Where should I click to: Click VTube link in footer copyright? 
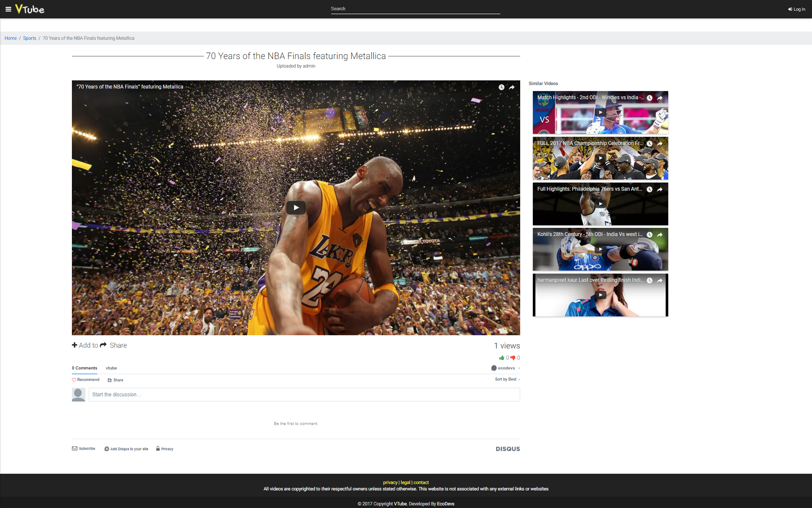tap(400, 504)
